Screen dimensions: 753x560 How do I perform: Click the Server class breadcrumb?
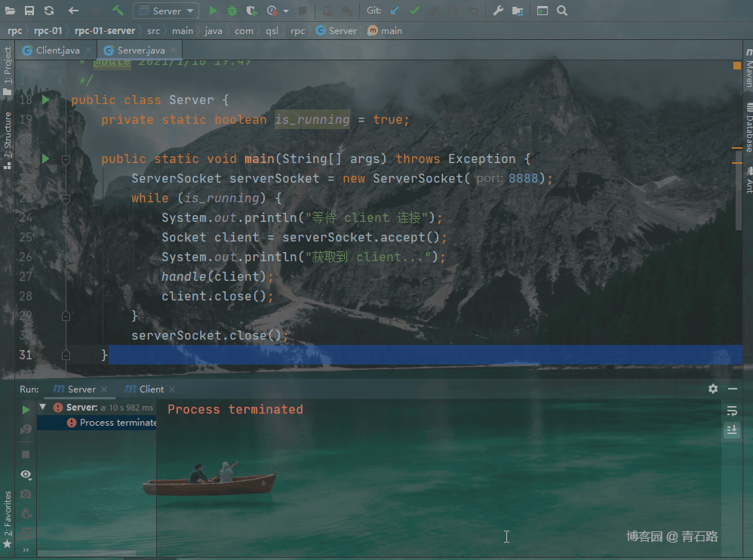coord(337,31)
